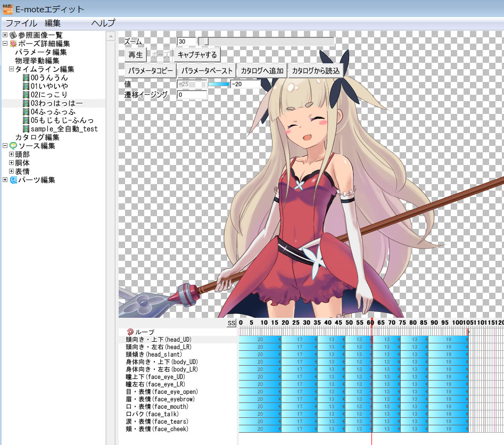Click film icon of 01いやいや timeline

(x=26, y=86)
